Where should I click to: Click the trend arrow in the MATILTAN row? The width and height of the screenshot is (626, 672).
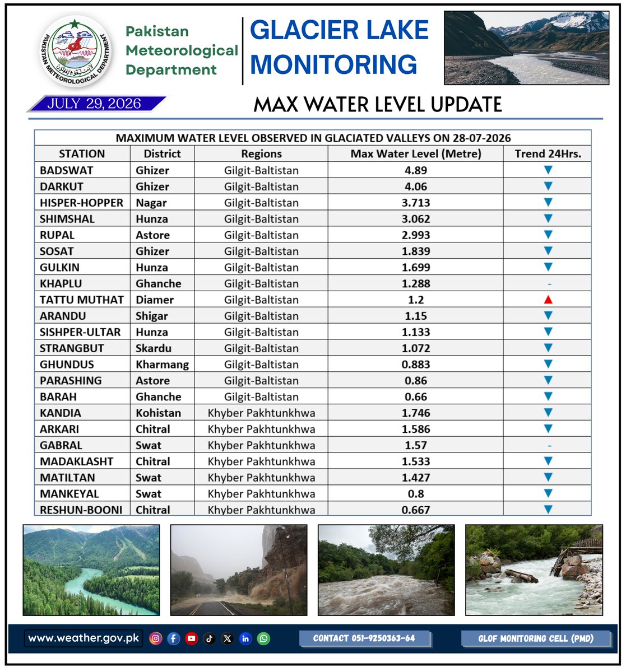coord(548,478)
